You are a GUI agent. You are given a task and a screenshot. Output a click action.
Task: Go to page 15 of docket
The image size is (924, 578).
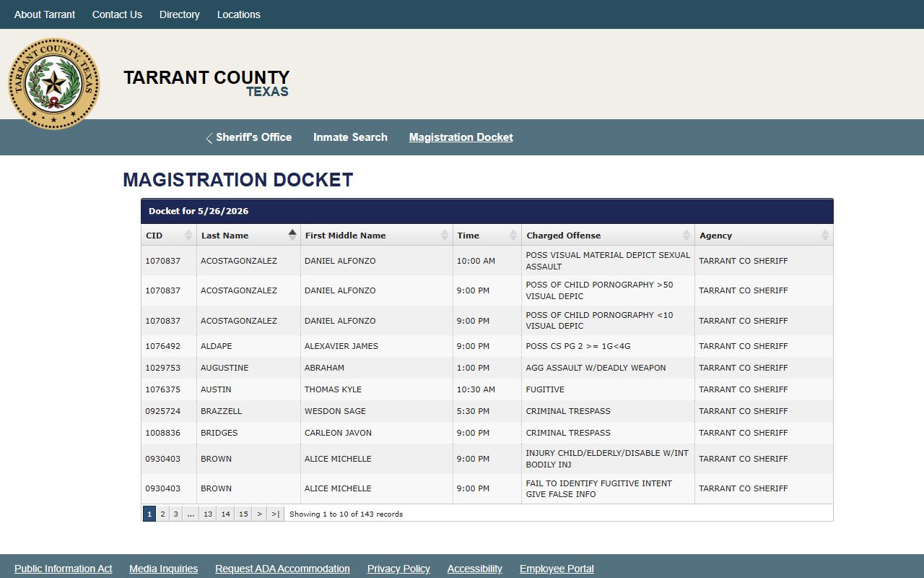pos(243,514)
